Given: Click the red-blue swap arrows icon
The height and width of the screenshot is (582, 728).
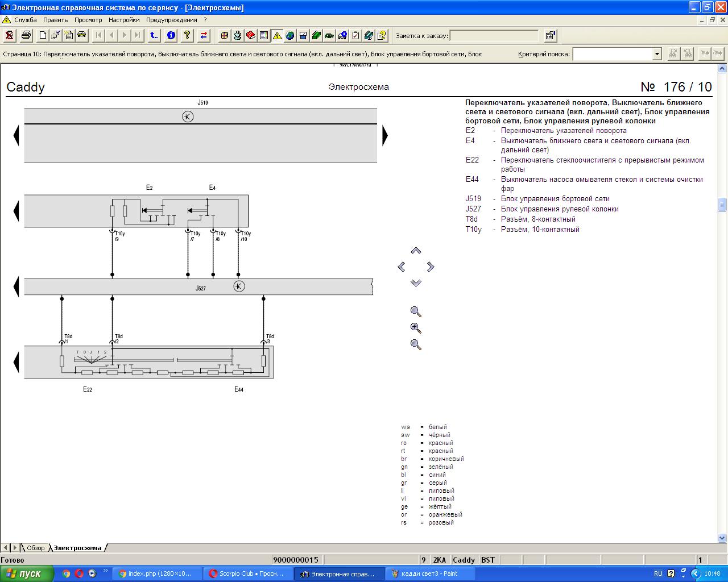Looking at the screenshot, I should pos(204,35).
